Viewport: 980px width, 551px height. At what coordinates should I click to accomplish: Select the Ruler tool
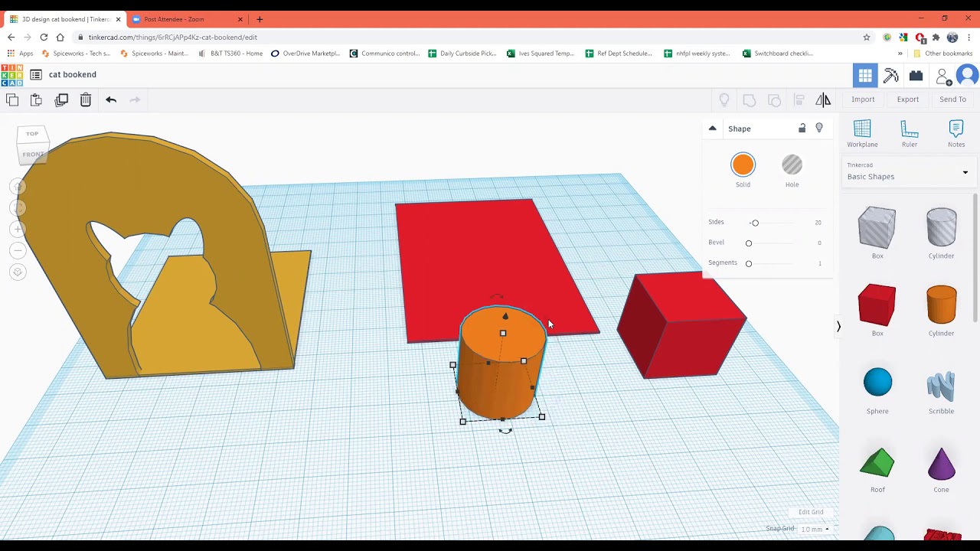coord(910,133)
